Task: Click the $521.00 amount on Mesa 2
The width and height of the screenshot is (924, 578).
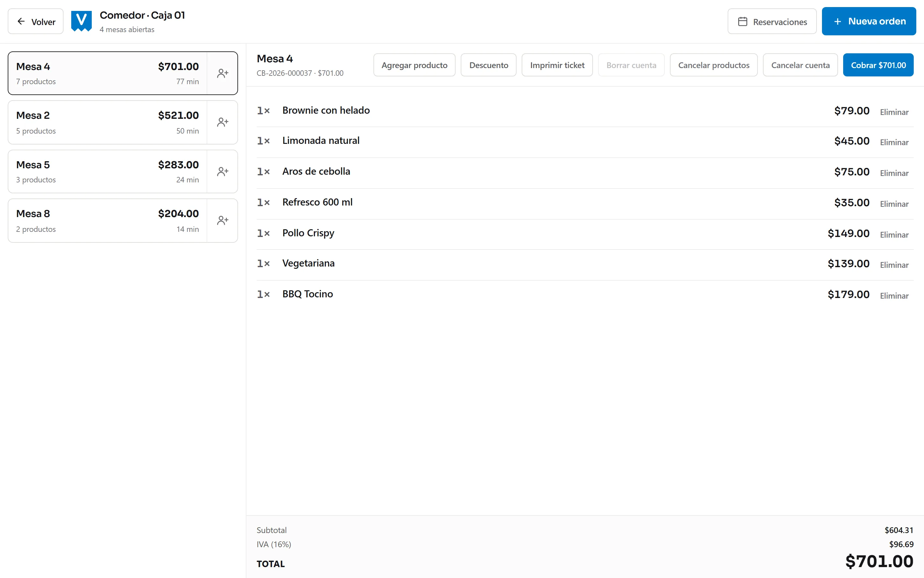Action: pos(178,116)
